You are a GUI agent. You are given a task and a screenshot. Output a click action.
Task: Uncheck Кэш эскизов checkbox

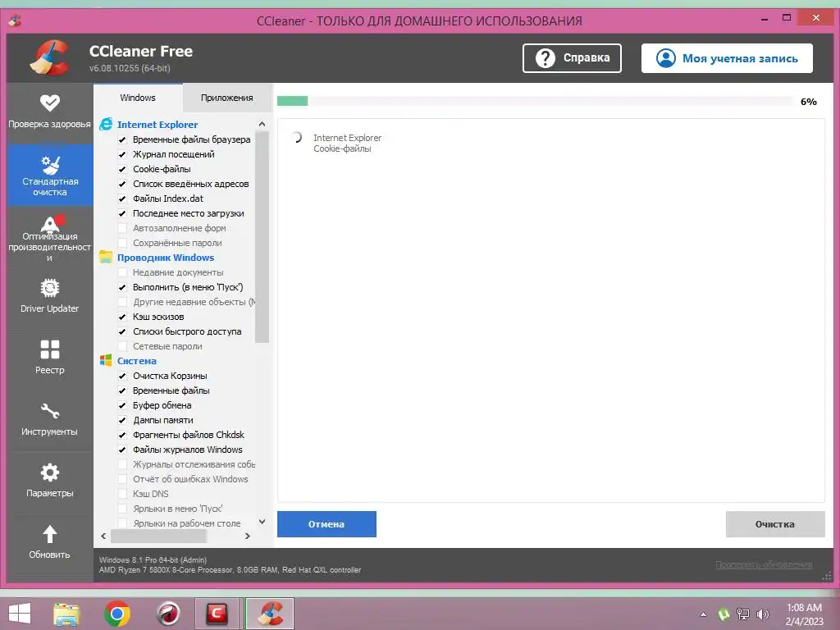coord(122,317)
